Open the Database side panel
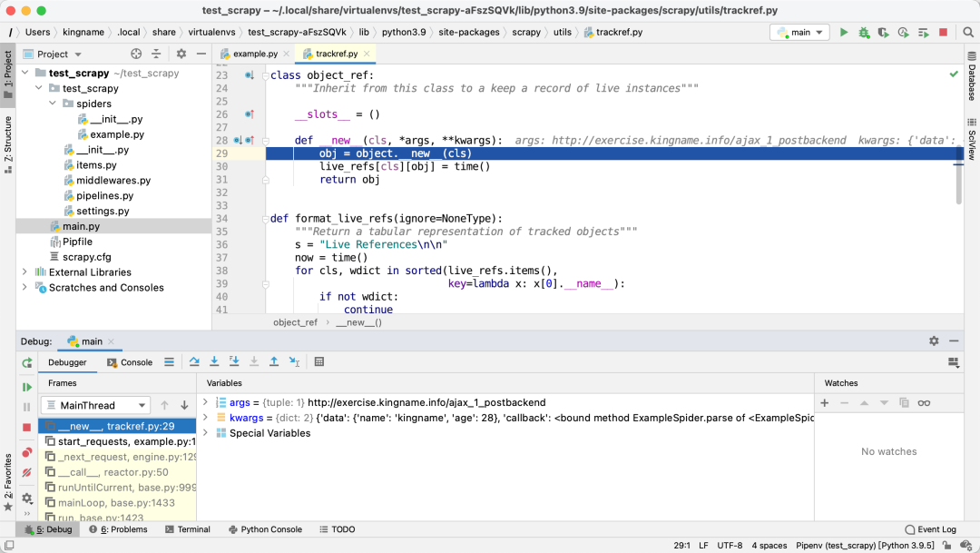Image resolution: width=980 pixels, height=553 pixels. pos(972,77)
